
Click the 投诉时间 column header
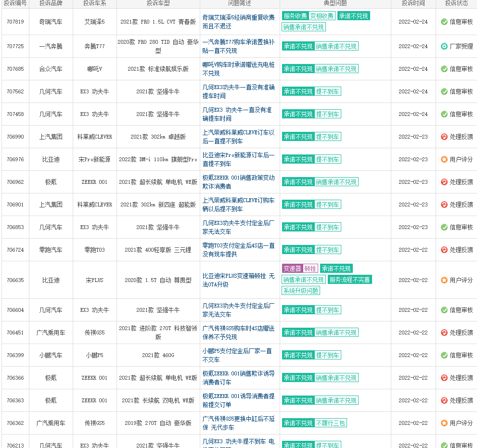pyautogui.click(x=413, y=3)
